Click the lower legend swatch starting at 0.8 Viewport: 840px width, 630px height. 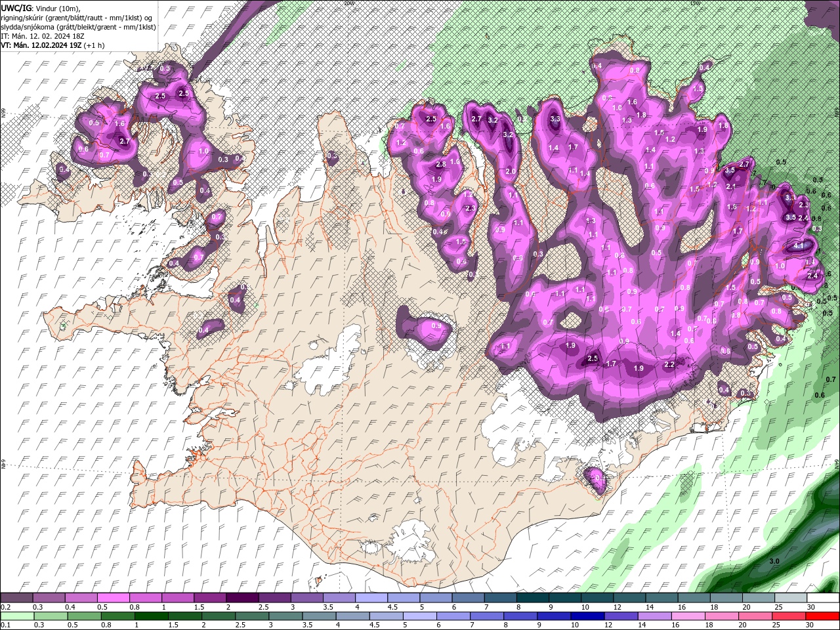(117, 616)
